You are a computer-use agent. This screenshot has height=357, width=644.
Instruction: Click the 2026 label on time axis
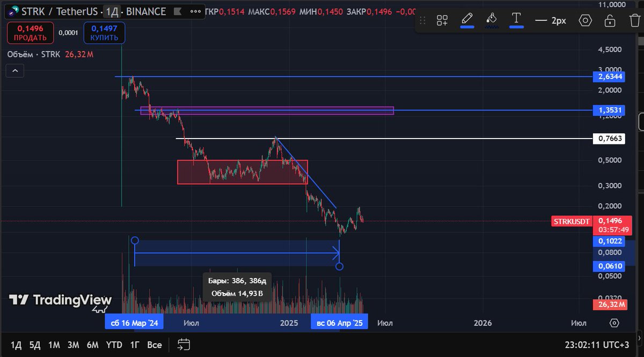point(483,323)
